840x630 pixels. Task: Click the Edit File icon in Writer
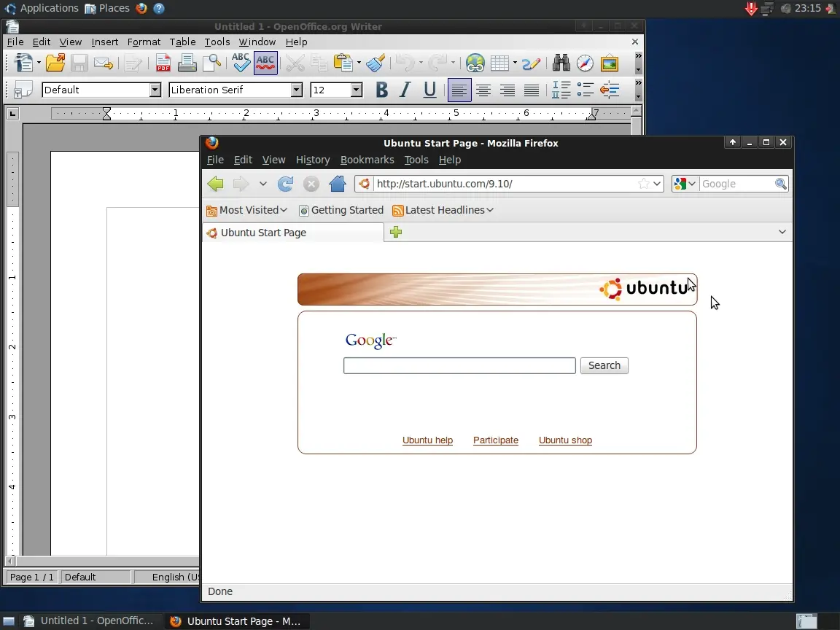(132, 63)
